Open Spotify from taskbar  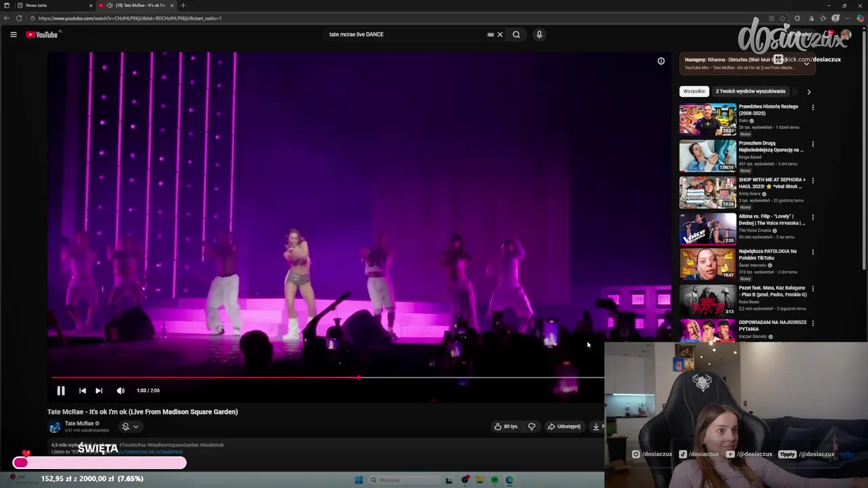pyautogui.click(x=495, y=480)
